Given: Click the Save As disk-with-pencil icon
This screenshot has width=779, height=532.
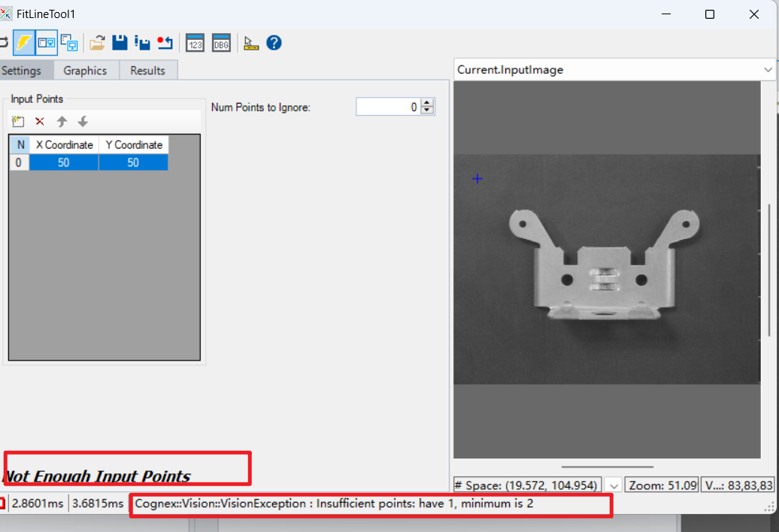Looking at the screenshot, I should (141, 43).
